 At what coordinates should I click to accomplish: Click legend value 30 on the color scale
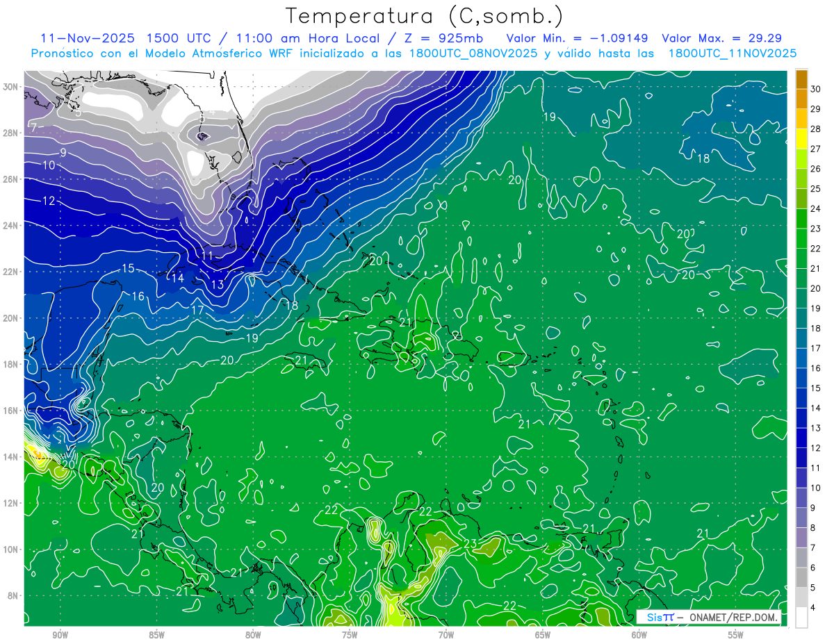816,89
